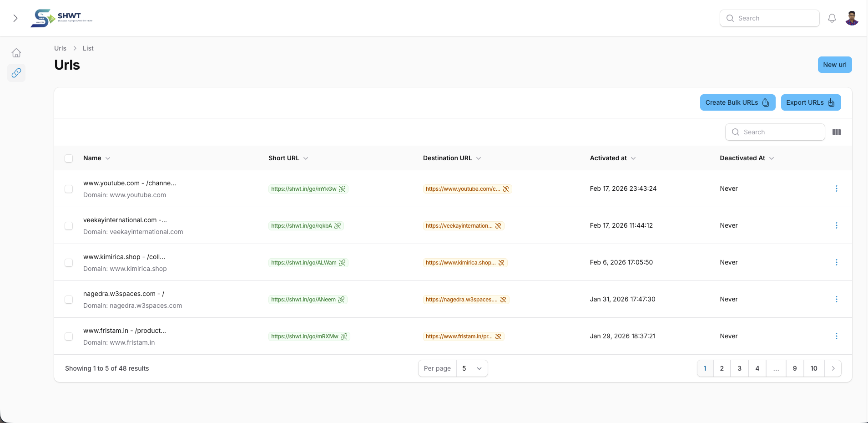Click activated date Feb 17, 2026 23:43:24
Screen dimensions: 868x423
click(623, 189)
